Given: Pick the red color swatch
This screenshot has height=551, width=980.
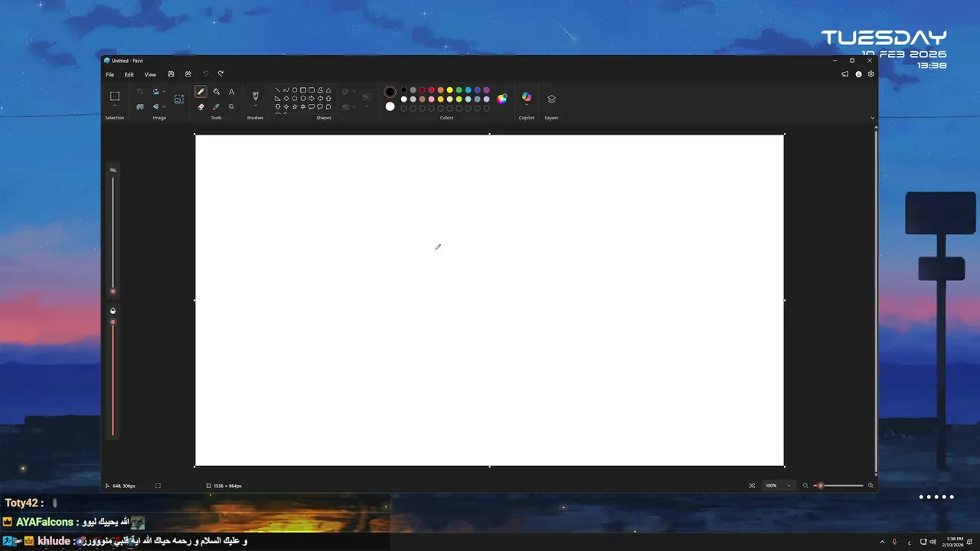Looking at the screenshot, I should [431, 90].
